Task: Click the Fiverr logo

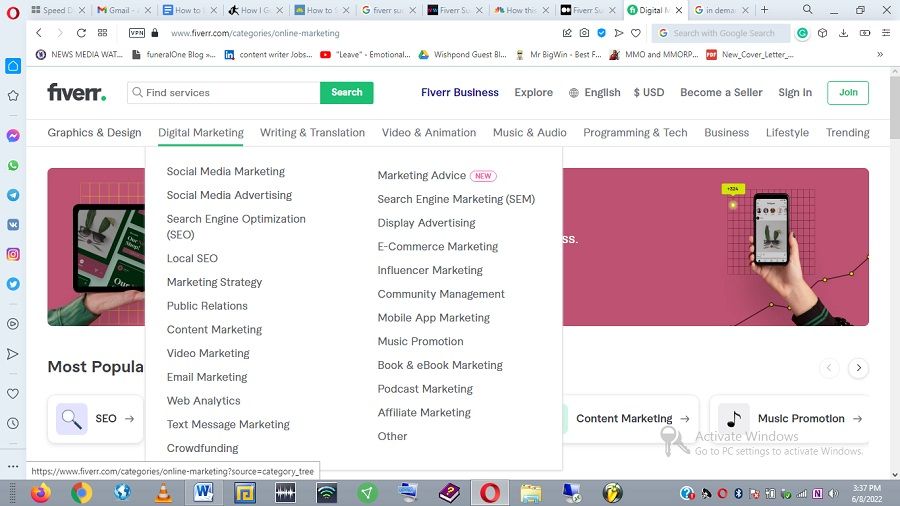Action: pos(76,92)
